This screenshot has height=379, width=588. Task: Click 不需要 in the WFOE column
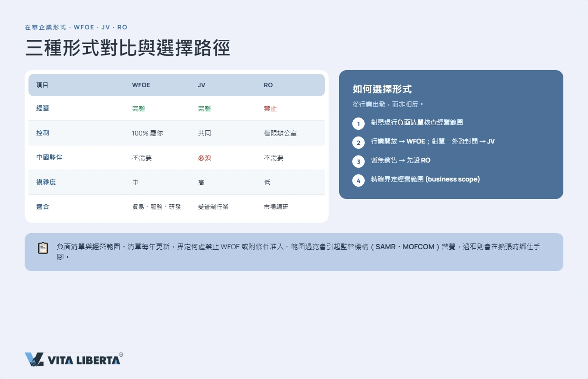[x=142, y=158]
